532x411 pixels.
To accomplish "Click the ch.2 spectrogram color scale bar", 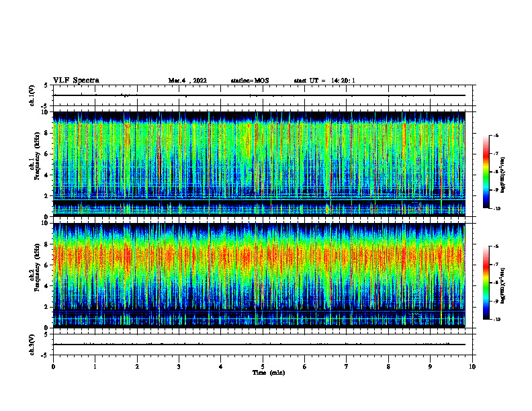I will tap(486, 283).
